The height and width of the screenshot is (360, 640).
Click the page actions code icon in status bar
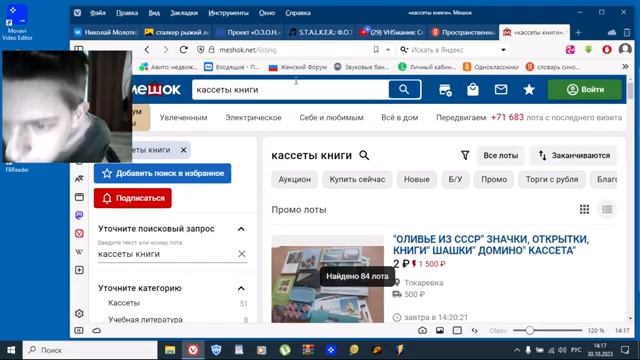tap(474, 331)
